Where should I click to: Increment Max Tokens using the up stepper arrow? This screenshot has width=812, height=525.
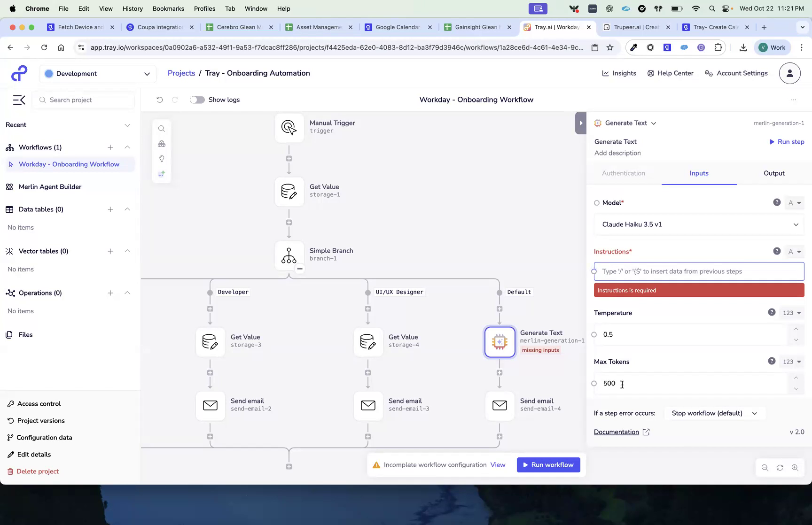(796, 378)
